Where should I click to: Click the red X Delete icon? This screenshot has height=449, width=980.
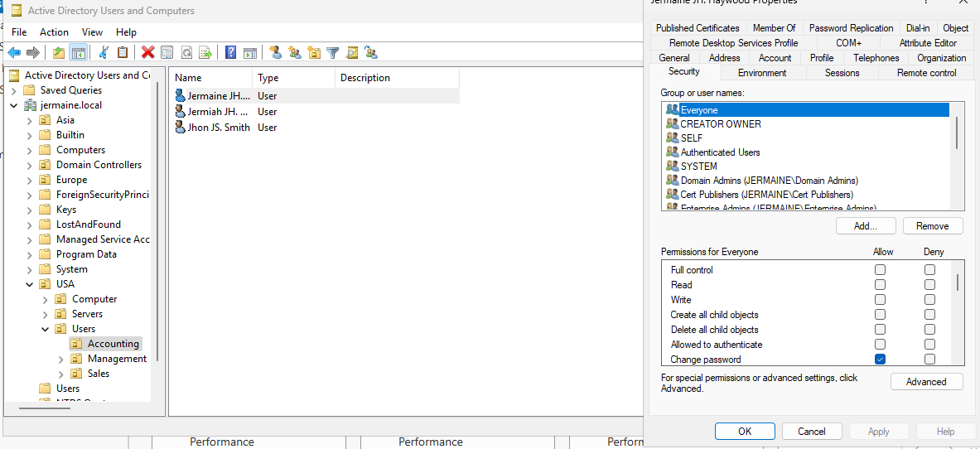coord(148,52)
